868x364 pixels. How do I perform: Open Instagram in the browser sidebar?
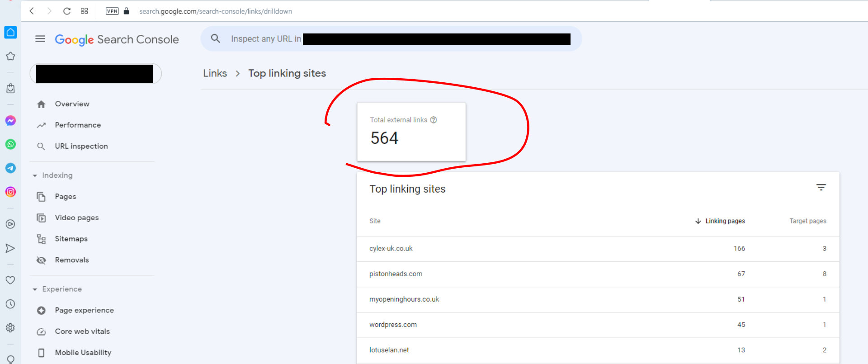(10, 192)
